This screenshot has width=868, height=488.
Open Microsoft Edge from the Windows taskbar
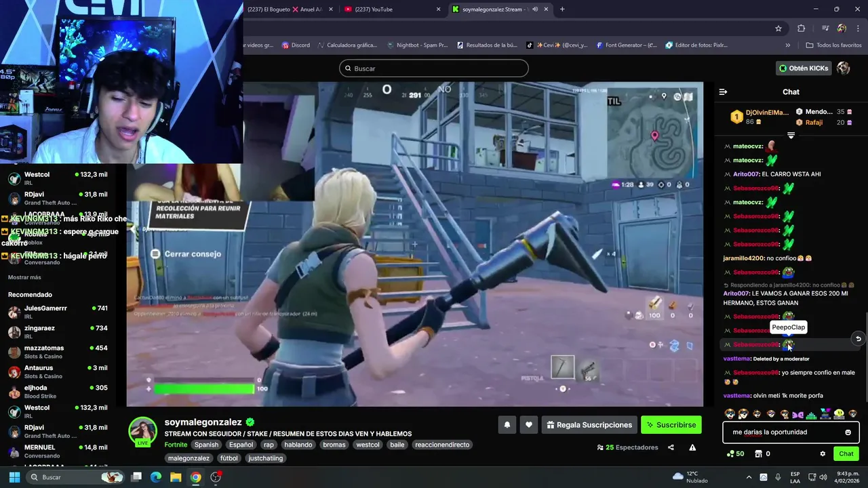156,477
